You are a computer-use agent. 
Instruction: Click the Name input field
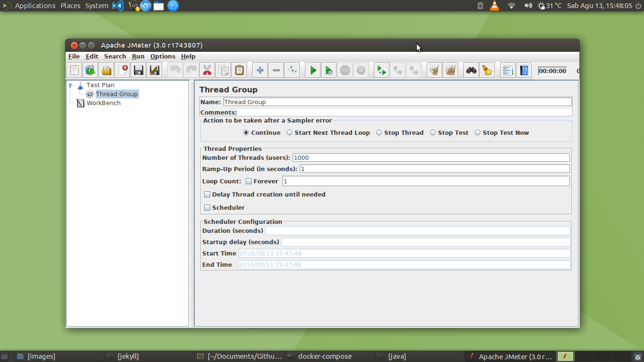click(397, 102)
